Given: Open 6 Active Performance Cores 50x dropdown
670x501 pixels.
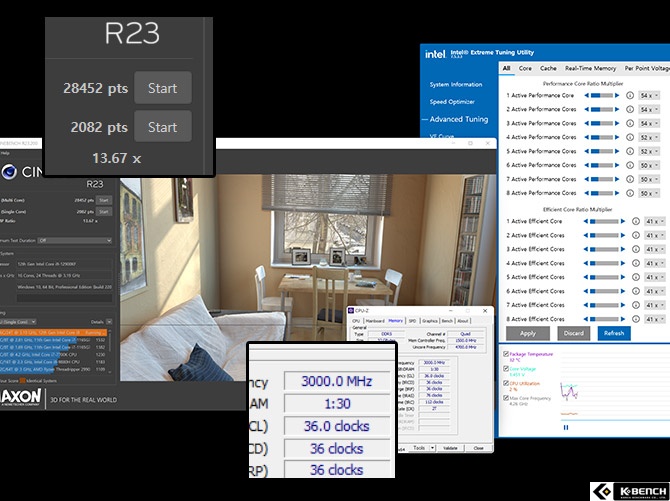Looking at the screenshot, I should coord(649,165).
